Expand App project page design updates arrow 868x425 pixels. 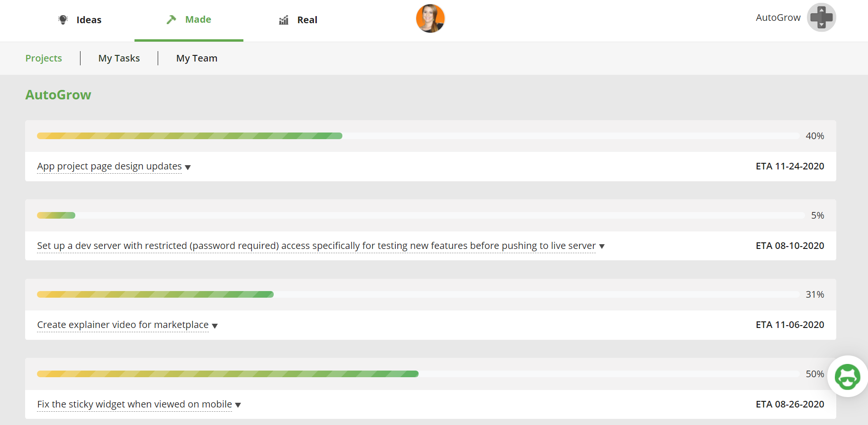[x=188, y=167]
